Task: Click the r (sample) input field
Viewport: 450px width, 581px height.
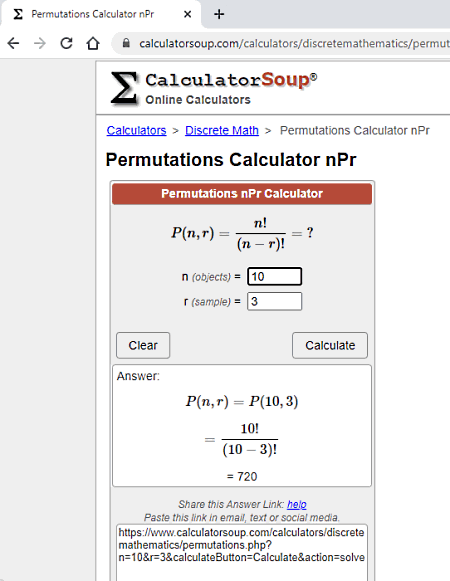Action: pyautogui.click(x=274, y=301)
